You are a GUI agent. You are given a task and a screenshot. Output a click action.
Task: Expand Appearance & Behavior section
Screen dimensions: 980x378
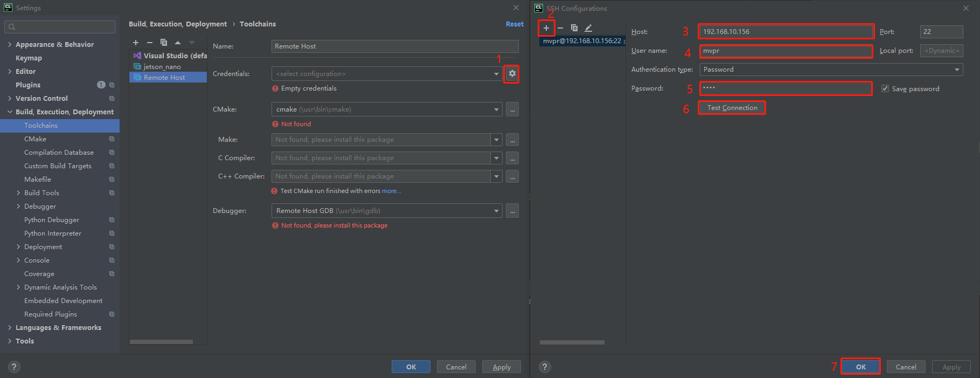(10, 44)
